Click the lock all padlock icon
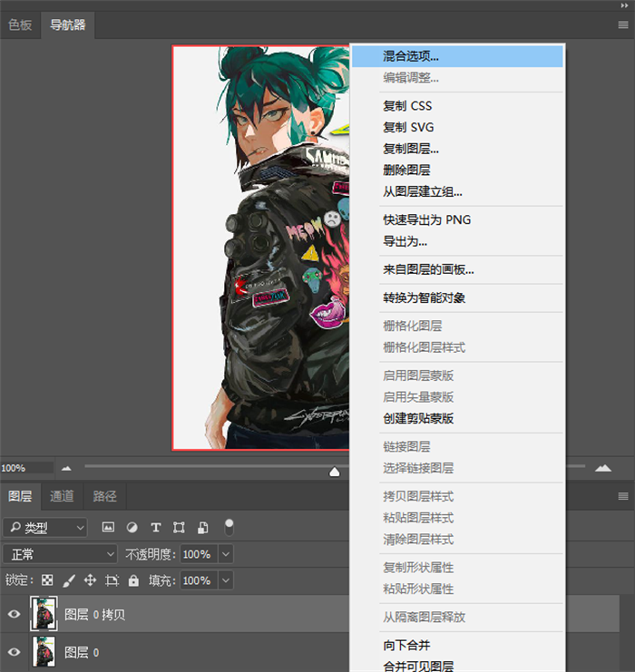 (x=133, y=580)
